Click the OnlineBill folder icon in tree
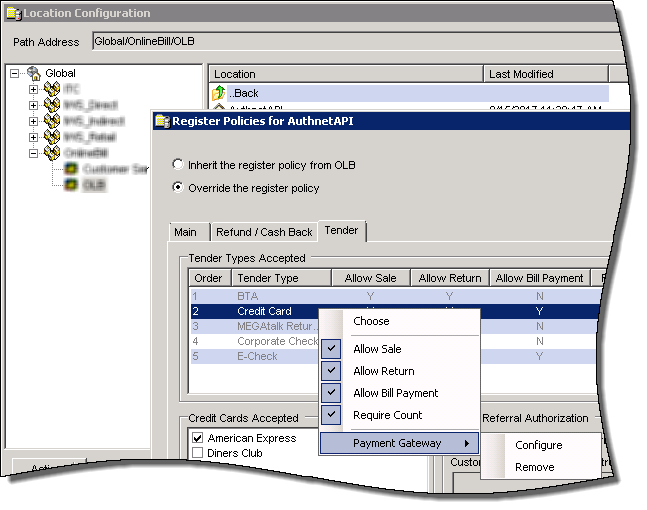This screenshot has height=510, width=647. pyautogui.click(x=52, y=154)
